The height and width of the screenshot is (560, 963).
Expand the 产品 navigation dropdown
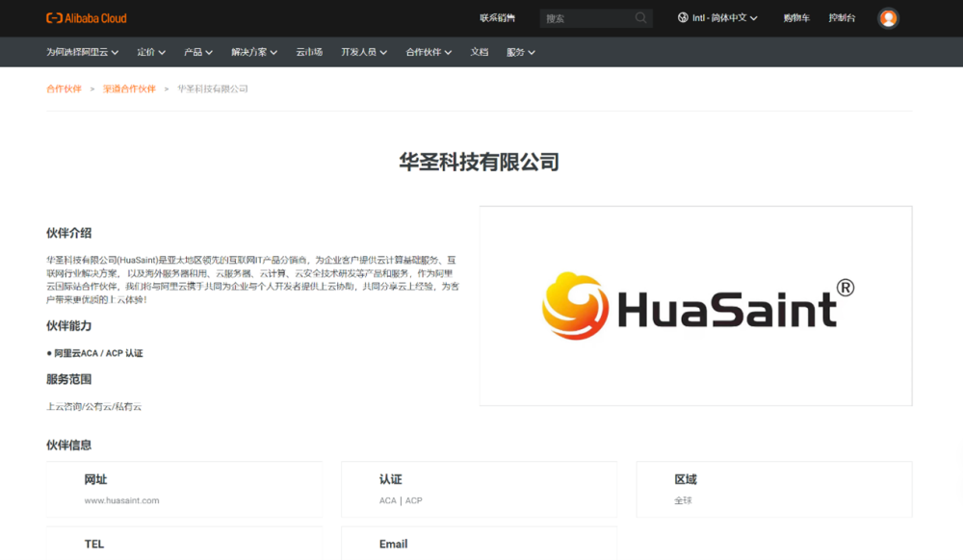(197, 52)
